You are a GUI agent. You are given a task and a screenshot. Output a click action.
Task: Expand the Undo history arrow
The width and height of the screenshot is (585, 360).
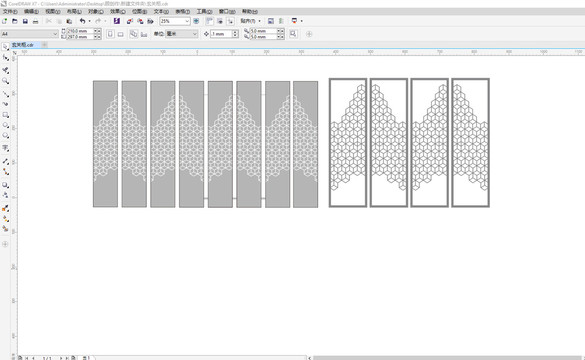pyautogui.click(x=89, y=21)
